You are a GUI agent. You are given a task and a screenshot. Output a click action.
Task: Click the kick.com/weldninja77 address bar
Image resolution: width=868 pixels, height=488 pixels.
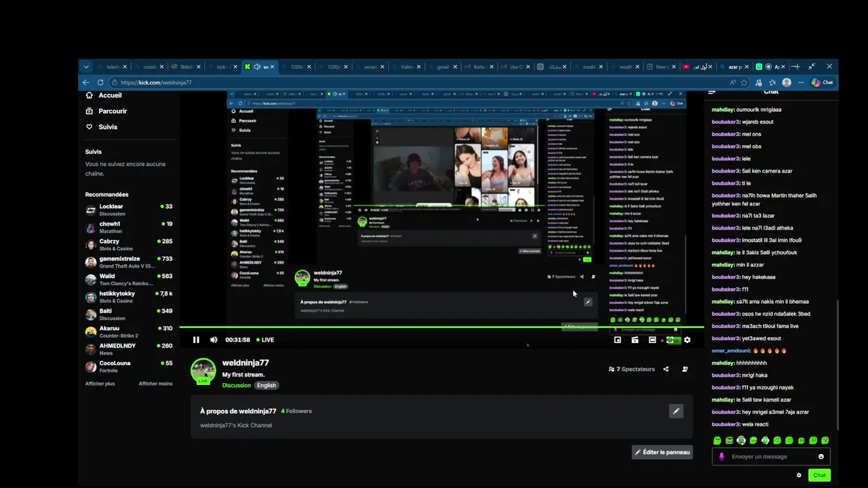pyautogui.click(x=420, y=83)
